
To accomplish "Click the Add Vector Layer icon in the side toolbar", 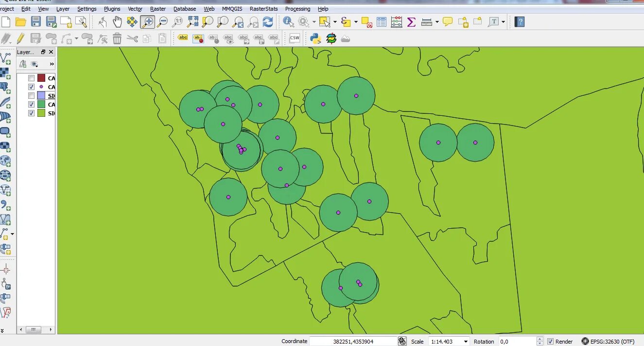I will 5,58.
